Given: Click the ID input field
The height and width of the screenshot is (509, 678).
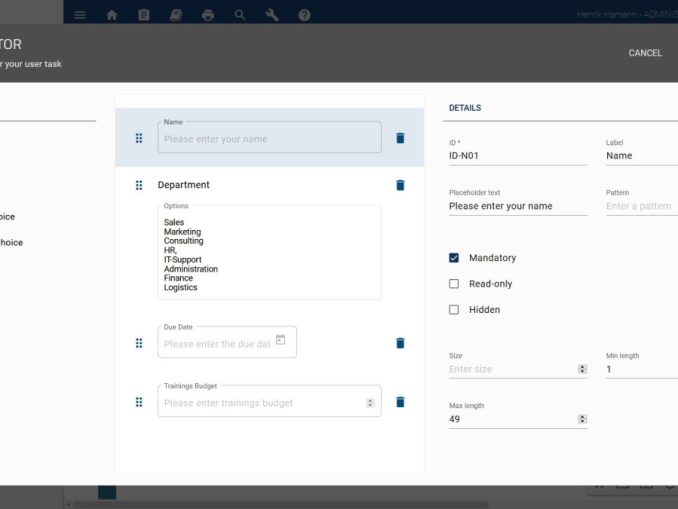Looking at the screenshot, I should coord(517,156).
